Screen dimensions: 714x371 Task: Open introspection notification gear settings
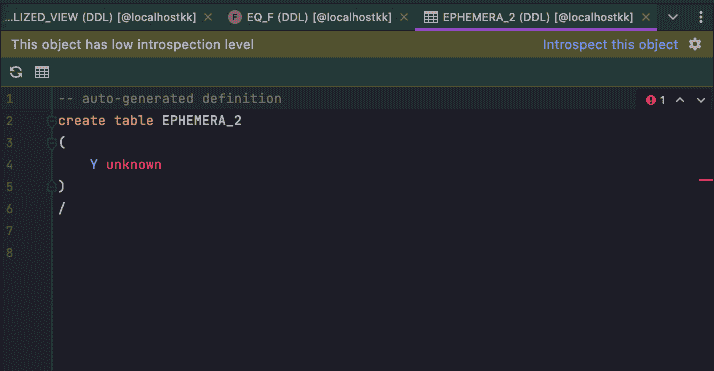point(695,44)
